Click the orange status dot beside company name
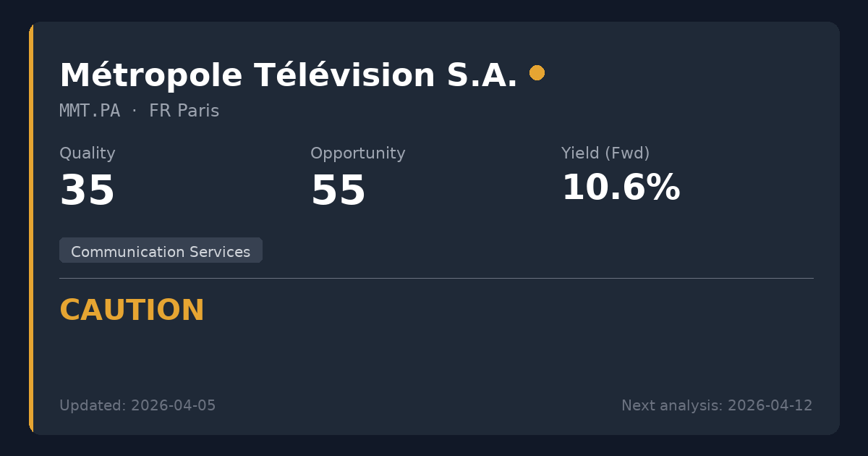Viewport: 868px width, 456px height. pos(537,73)
